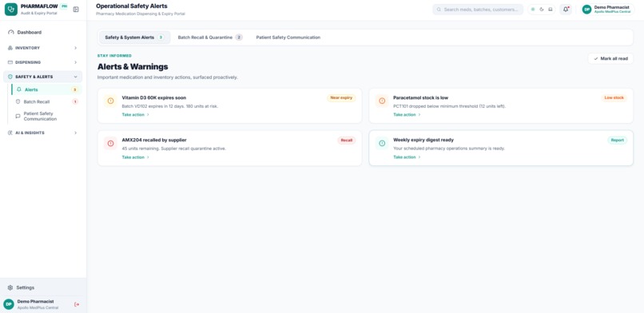
Task: Click the 'Vitamin D3 60K expires soon' title
Action: point(154,98)
